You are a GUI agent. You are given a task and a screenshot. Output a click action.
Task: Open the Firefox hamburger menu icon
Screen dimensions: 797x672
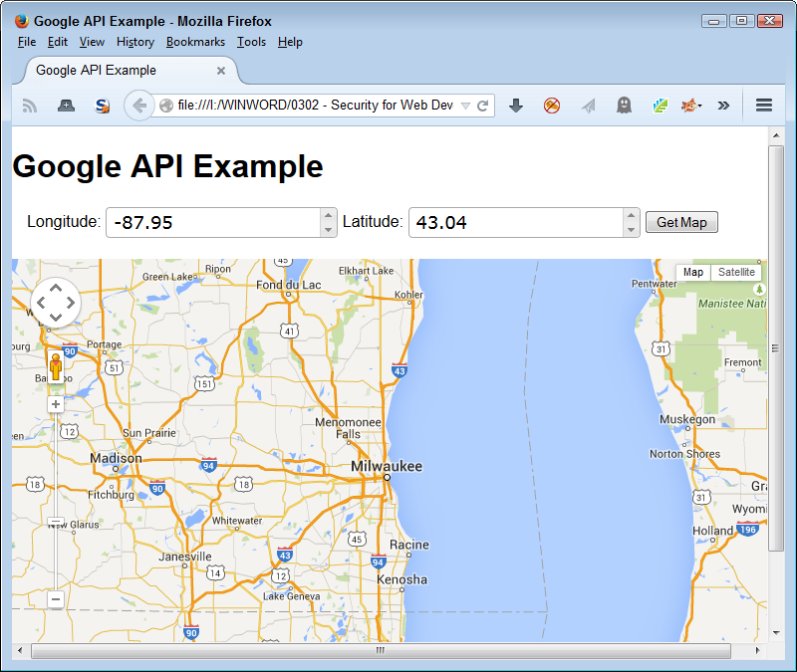(763, 105)
